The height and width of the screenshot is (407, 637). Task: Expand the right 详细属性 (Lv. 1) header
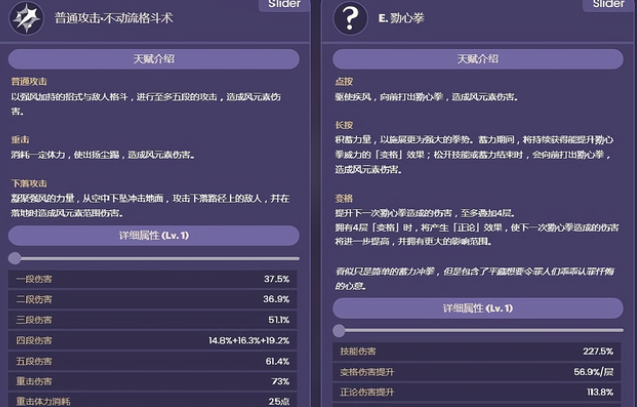tap(477, 308)
